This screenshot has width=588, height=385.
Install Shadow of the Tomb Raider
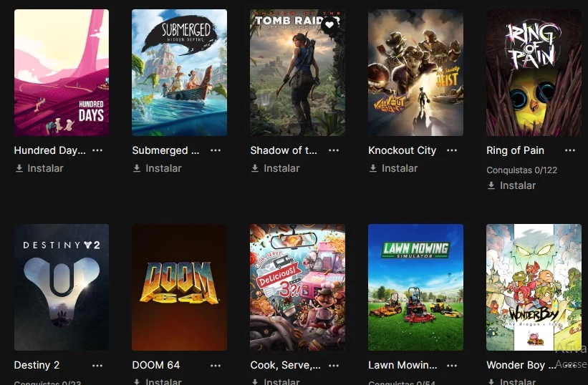[x=276, y=169]
